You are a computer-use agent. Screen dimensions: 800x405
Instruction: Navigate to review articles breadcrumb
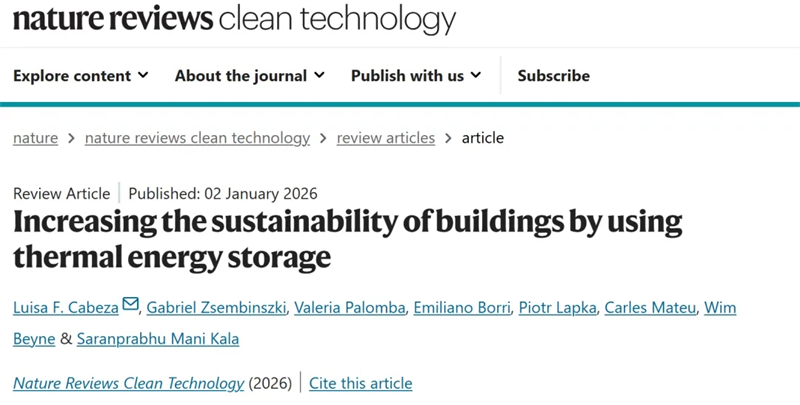click(385, 138)
